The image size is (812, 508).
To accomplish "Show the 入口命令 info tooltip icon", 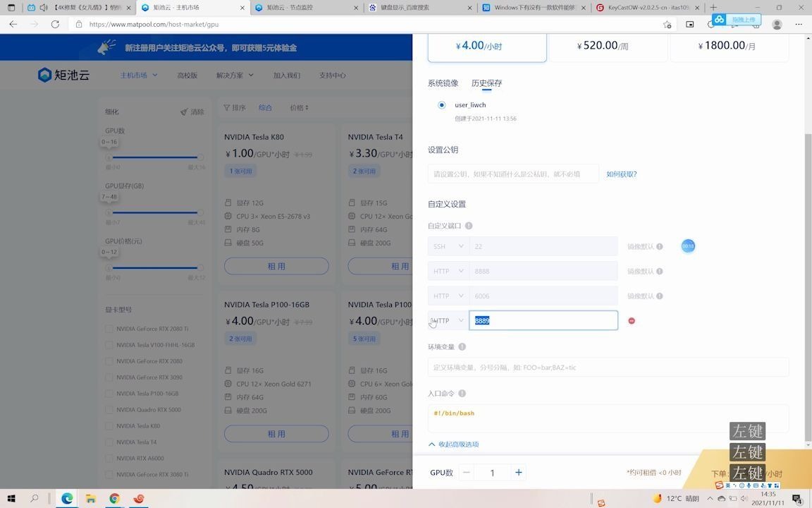I will click(x=462, y=394).
